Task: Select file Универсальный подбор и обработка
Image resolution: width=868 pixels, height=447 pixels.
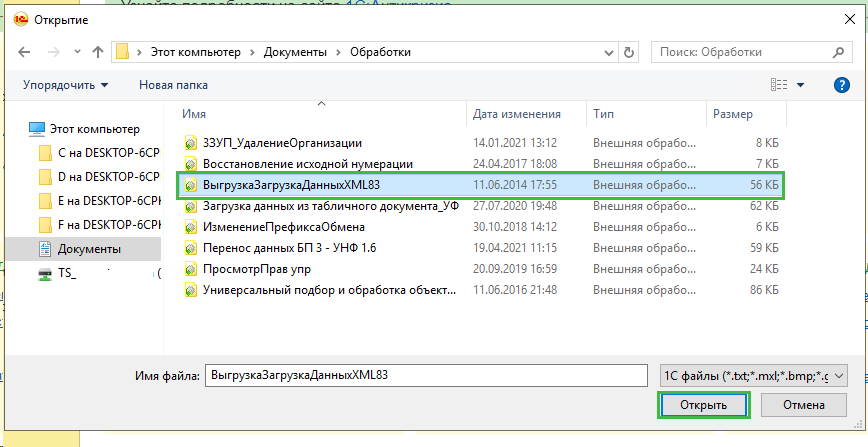Action: point(330,290)
